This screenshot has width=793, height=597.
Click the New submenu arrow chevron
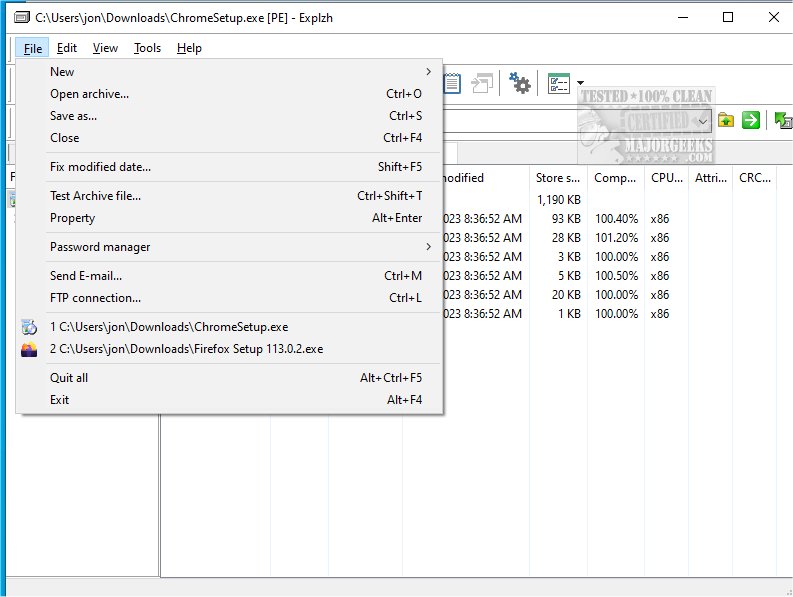pyautogui.click(x=428, y=72)
